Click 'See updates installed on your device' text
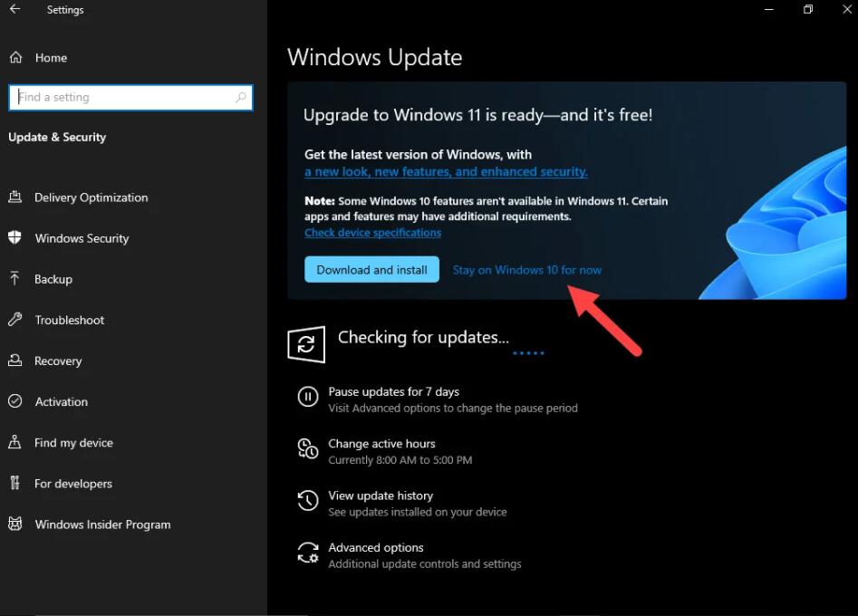The image size is (858, 616). point(418,512)
